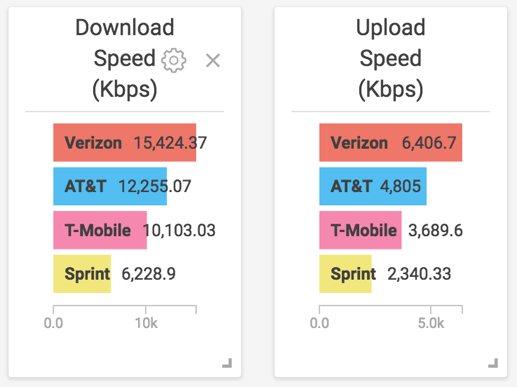Click the Sprint 2,340.33 upload value

click(419, 274)
